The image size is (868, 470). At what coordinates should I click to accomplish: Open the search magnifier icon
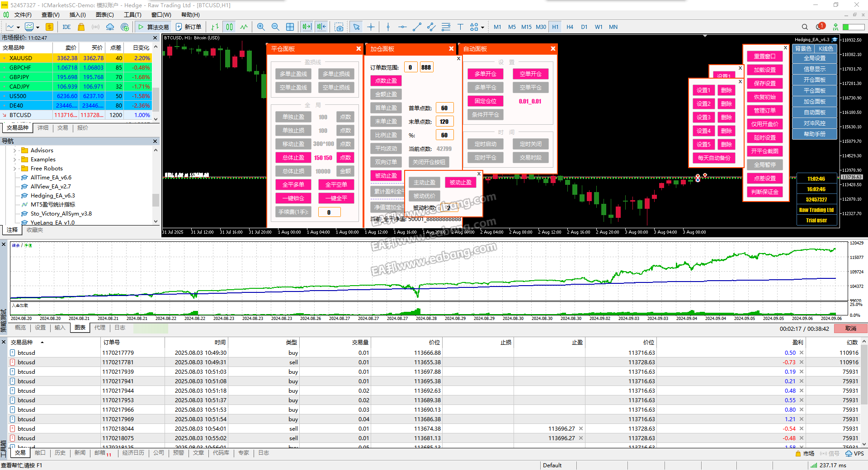click(805, 27)
